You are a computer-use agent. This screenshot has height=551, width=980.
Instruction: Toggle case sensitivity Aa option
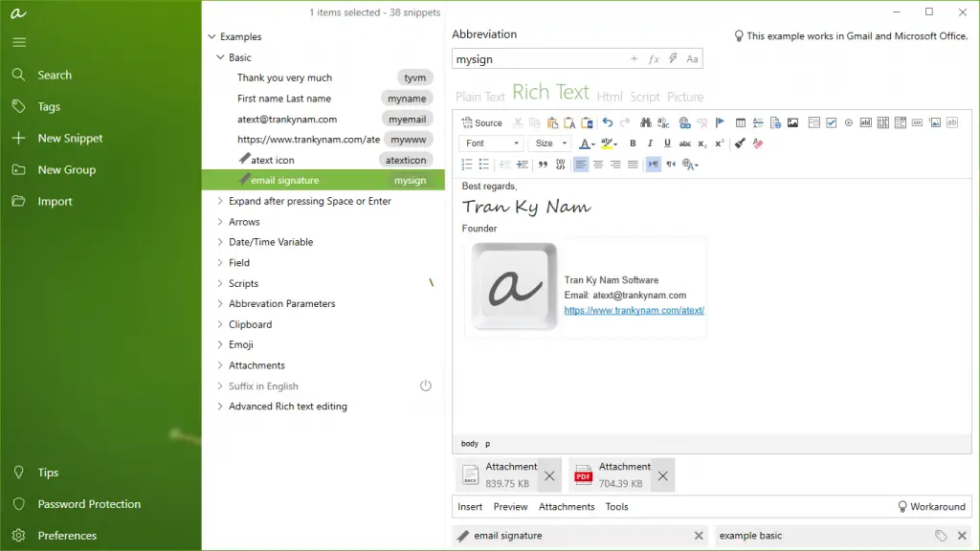692,58
